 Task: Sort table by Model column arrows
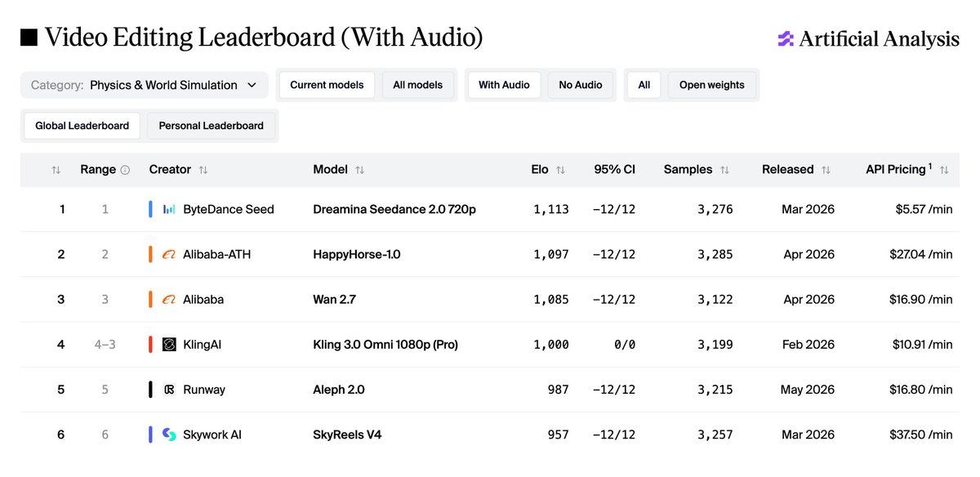click(x=359, y=170)
